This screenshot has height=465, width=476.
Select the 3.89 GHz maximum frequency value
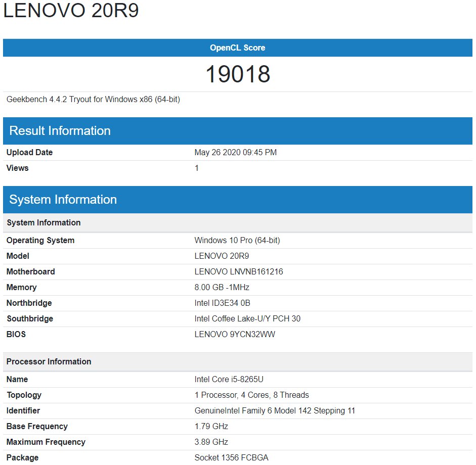pyautogui.click(x=211, y=442)
